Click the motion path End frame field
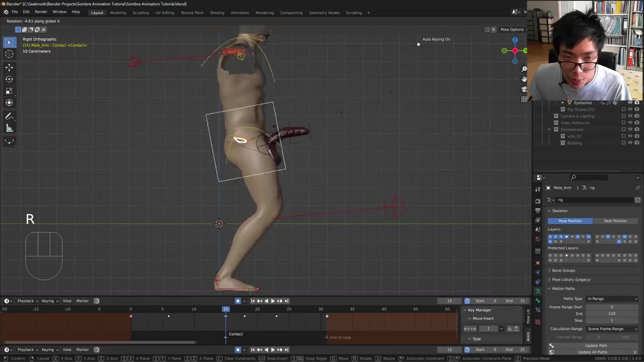The image size is (644, 362). [x=612, y=314]
